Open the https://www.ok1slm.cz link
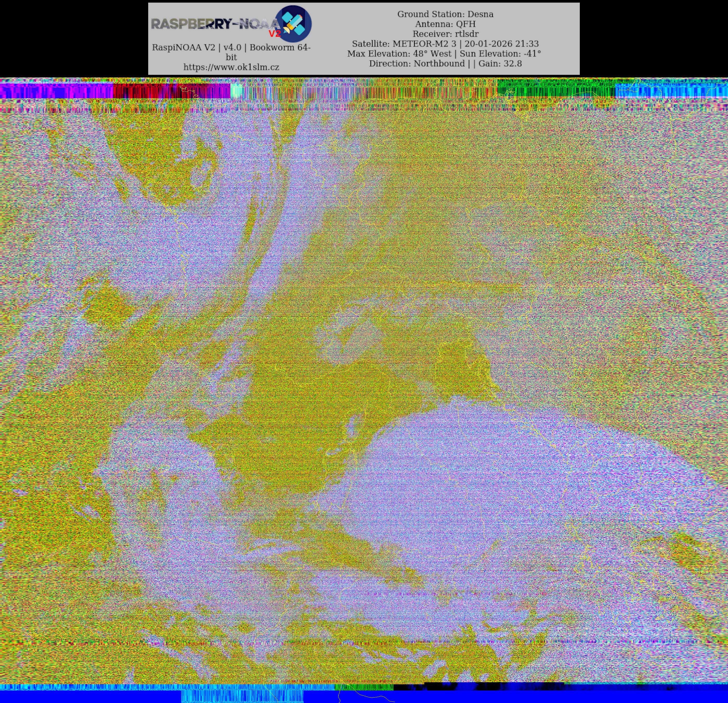This screenshot has width=728, height=703. click(231, 67)
